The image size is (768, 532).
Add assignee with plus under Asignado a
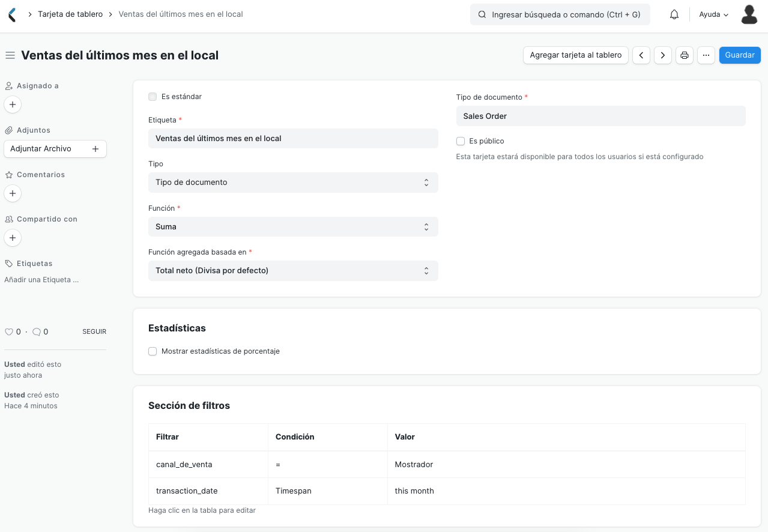click(x=13, y=104)
